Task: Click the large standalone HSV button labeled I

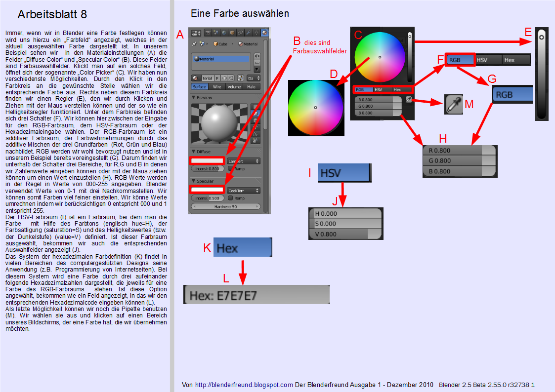Action: [x=344, y=173]
